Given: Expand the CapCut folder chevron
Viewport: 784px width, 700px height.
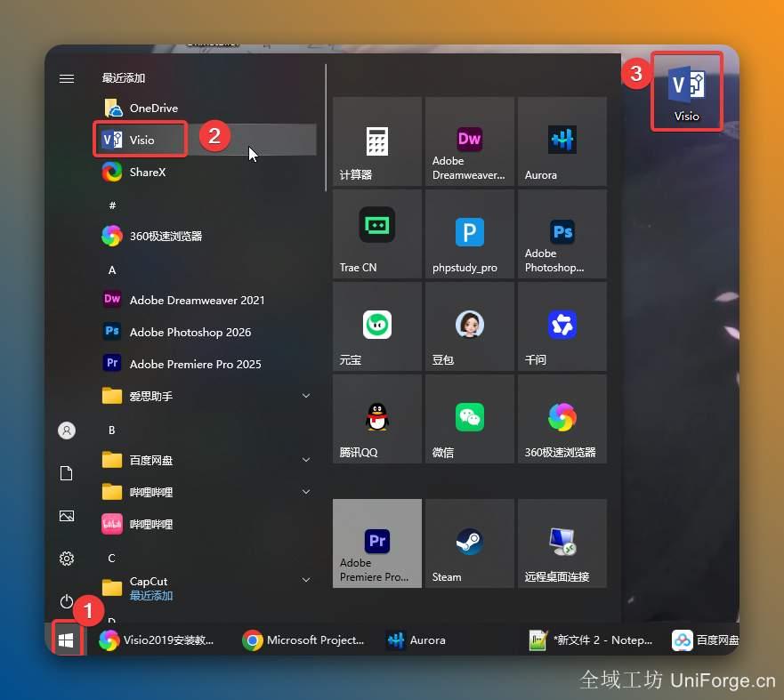Looking at the screenshot, I should [x=306, y=580].
